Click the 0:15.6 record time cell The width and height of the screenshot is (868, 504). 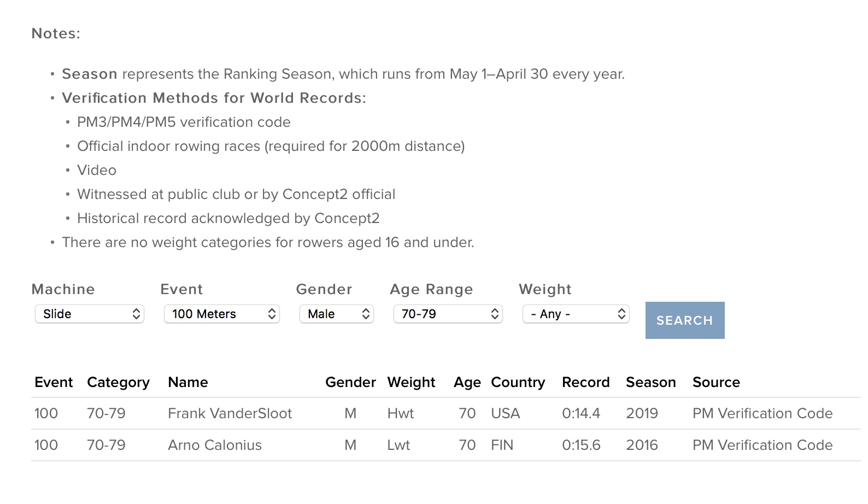click(581, 445)
